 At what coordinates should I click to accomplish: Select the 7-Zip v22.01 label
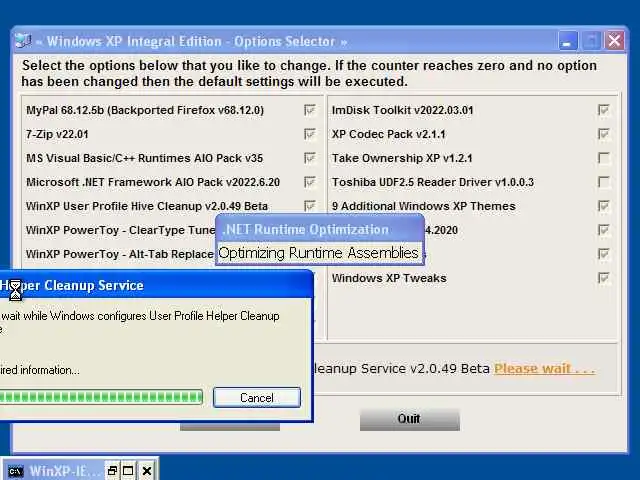click(x=57, y=134)
